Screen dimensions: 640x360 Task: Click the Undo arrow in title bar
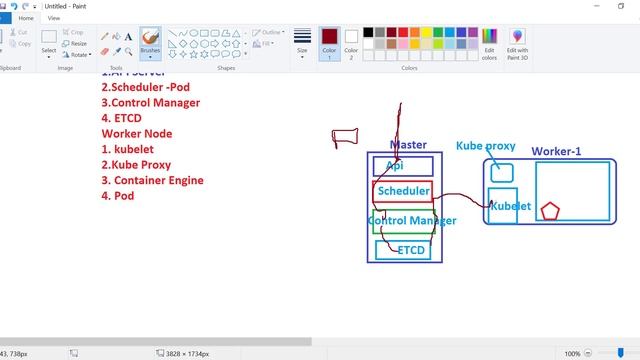14,6
